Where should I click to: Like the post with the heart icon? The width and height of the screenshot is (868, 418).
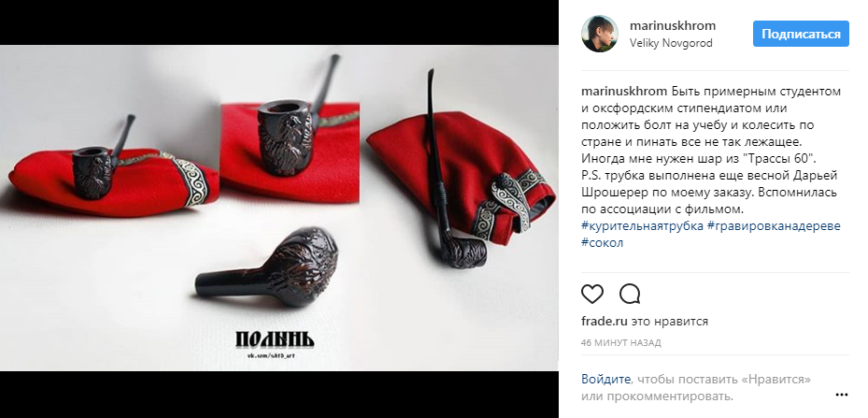tap(592, 294)
